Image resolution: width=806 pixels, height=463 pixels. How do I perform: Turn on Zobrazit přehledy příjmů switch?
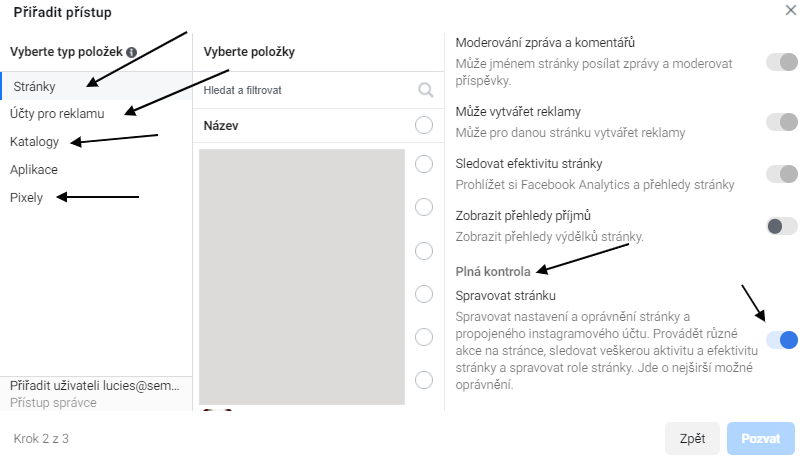tap(781, 226)
